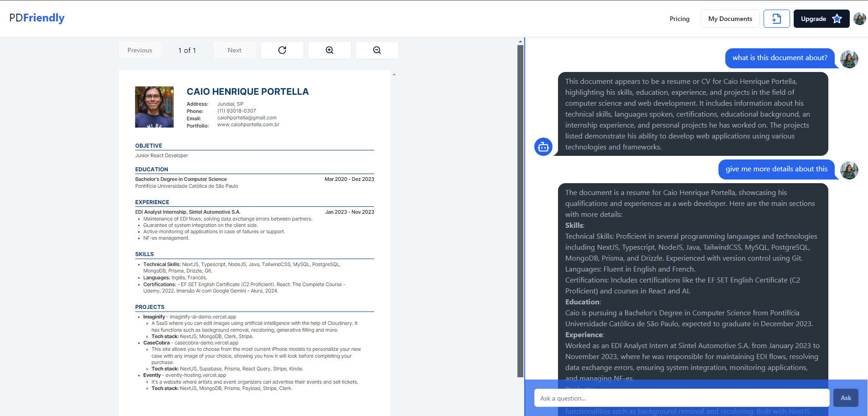Click the bold 'Education' label in chat reply
Screen dimensions: 868x416
(582, 302)
